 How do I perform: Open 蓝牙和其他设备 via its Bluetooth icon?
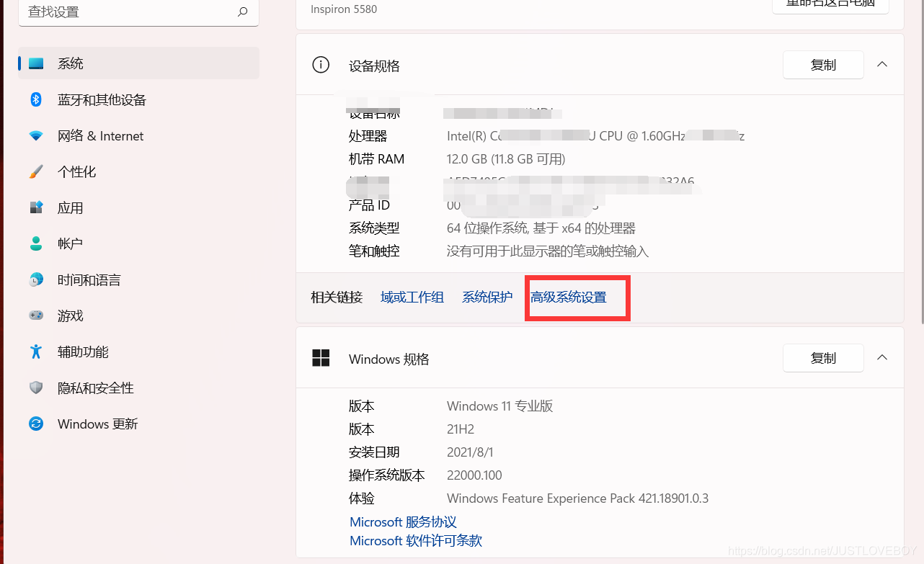(36, 99)
